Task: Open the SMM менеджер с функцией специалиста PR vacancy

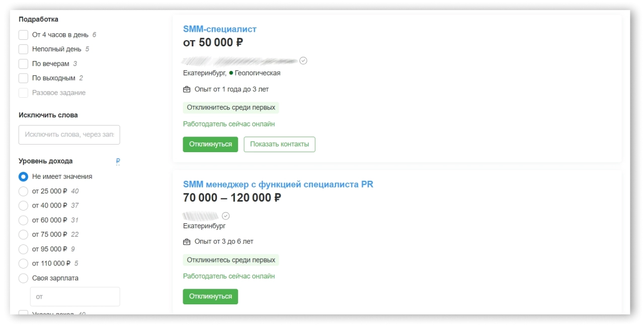Action: pos(278,184)
